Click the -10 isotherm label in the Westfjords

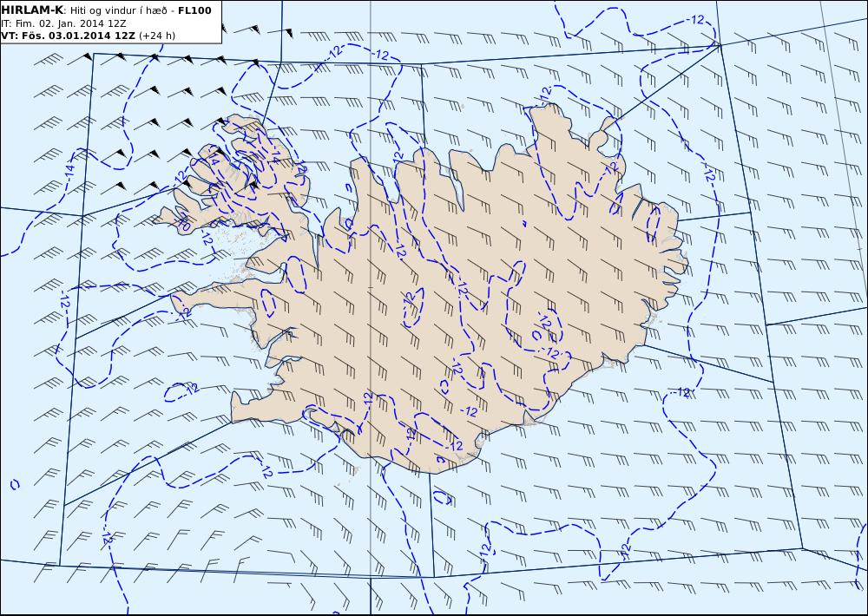click(x=185, y=223)
